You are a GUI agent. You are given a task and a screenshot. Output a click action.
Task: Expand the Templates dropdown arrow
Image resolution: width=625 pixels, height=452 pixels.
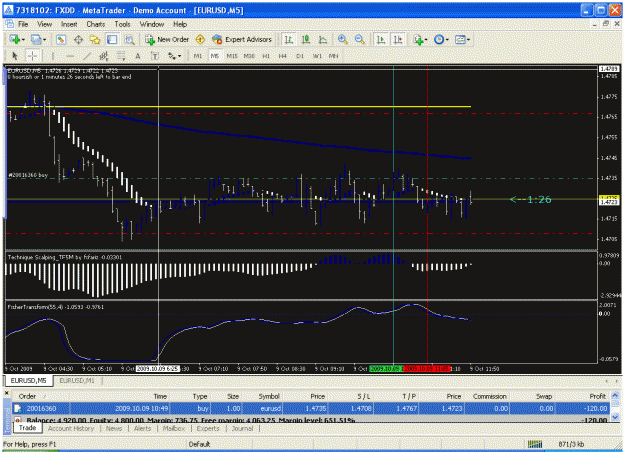click(468, 40)
